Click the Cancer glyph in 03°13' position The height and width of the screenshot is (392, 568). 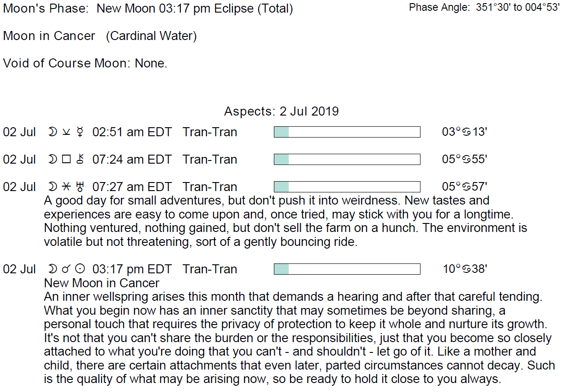(x=466, y=132)
